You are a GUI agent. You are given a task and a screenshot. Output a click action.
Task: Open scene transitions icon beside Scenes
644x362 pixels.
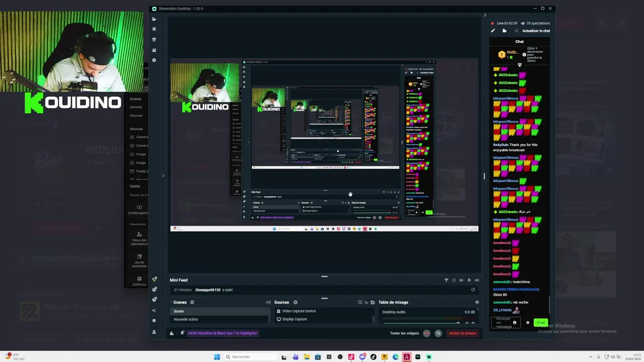pos(268,302)
